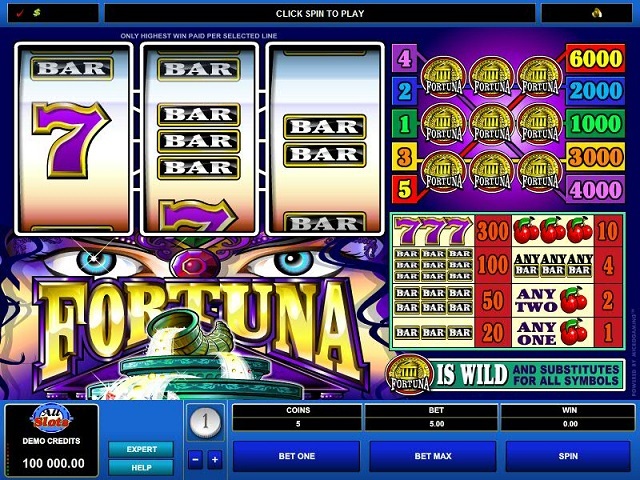
Task: Select payline 5 marker
Action: [x=404, y=189]
